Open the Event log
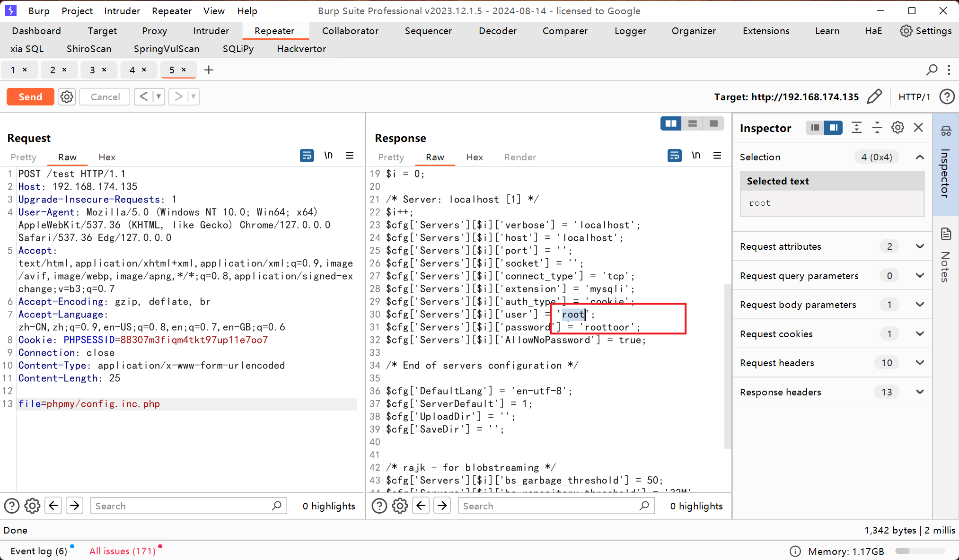Image resolution: width=959 pixels, height=560 pixels. (x=39, y=551)
